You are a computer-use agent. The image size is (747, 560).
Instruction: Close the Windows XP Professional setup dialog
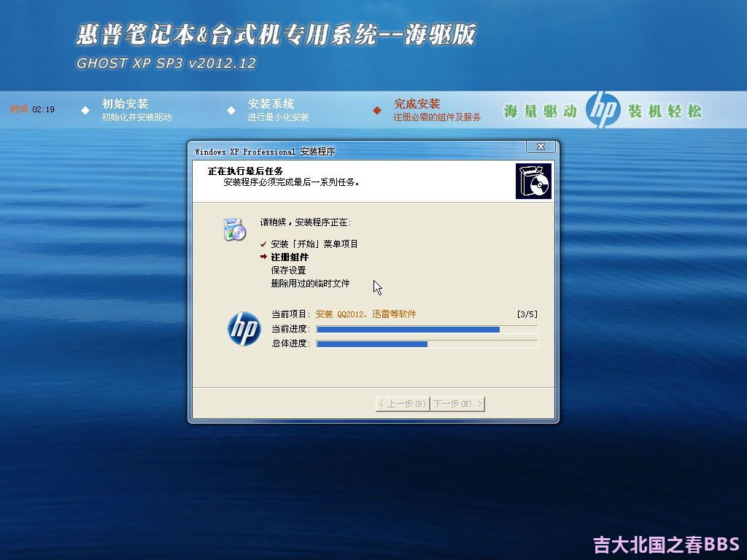(541, 147)
